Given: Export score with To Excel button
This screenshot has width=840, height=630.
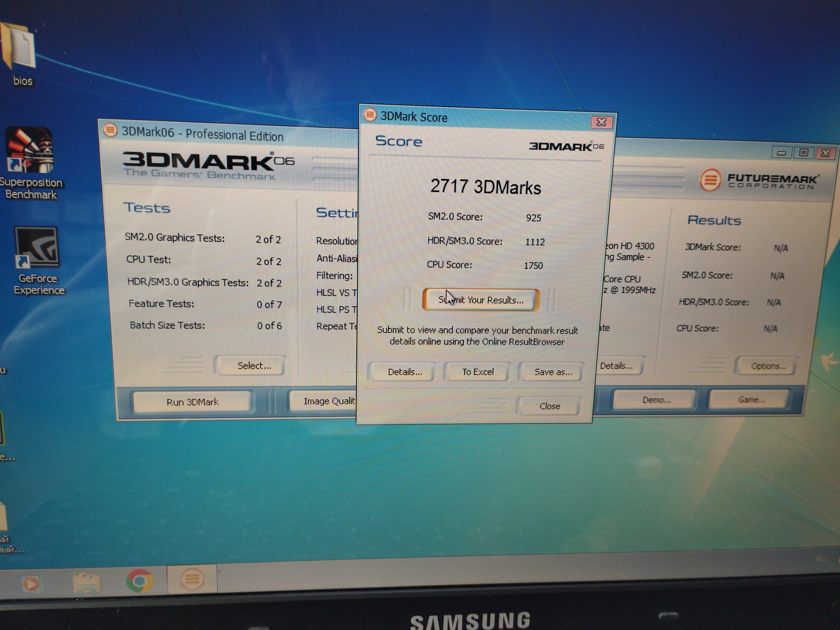Looking at the screenshot, I should click(478, 372).
